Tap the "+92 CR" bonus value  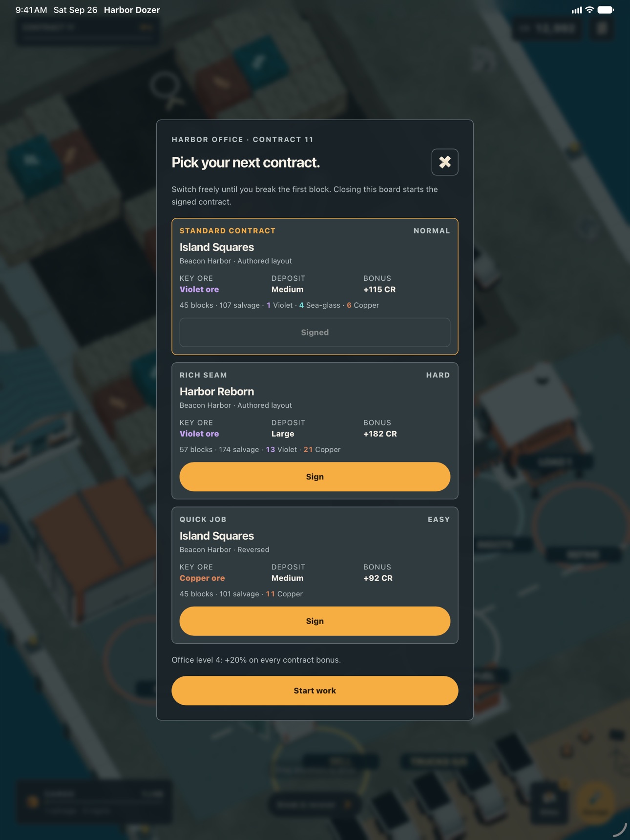click(x=378, y=578)
